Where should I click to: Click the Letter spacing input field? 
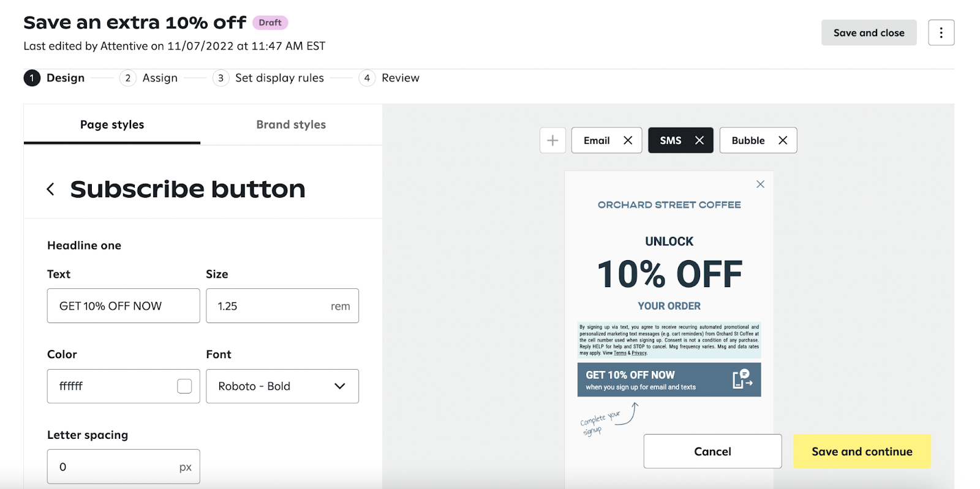[x=123, y=467]
